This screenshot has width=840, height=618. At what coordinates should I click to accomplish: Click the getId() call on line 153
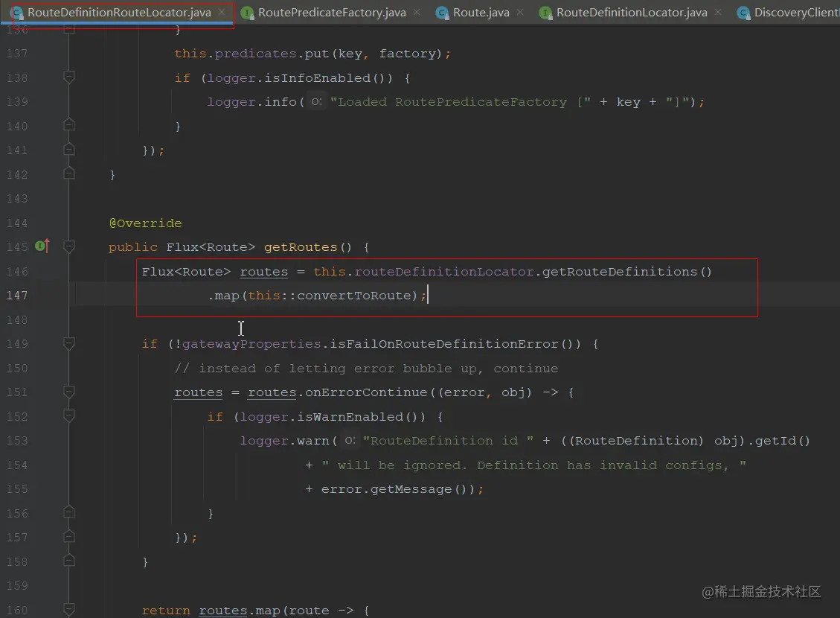click(783, 441)
